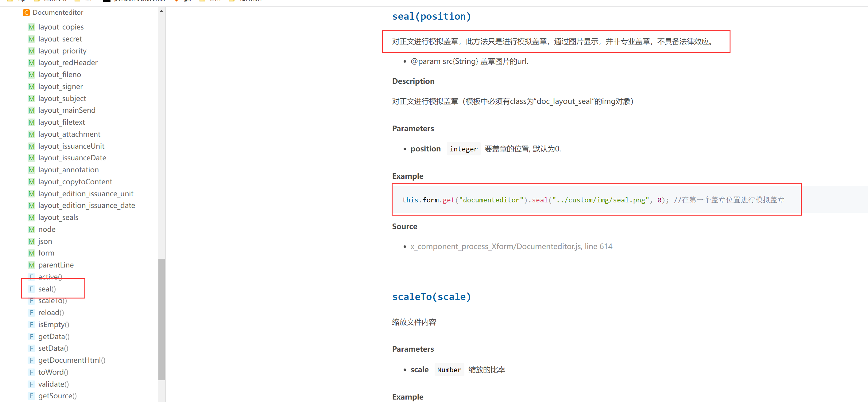
Task: Go to the isEmpty() function
Action: tap(54, 324)
